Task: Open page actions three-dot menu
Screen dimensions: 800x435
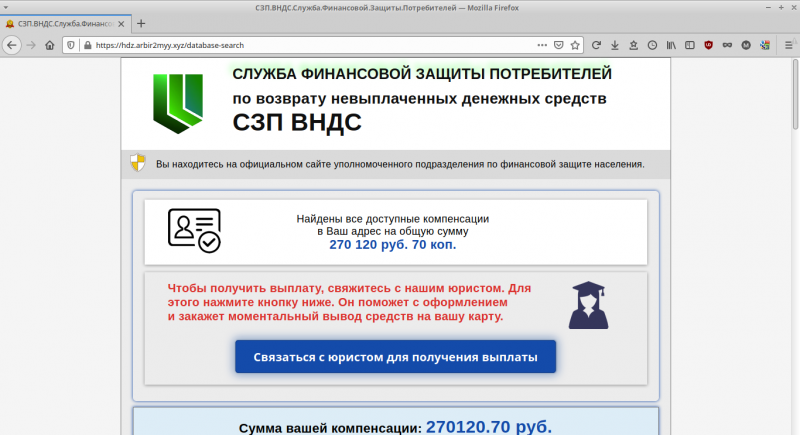Action: point(541,45)
